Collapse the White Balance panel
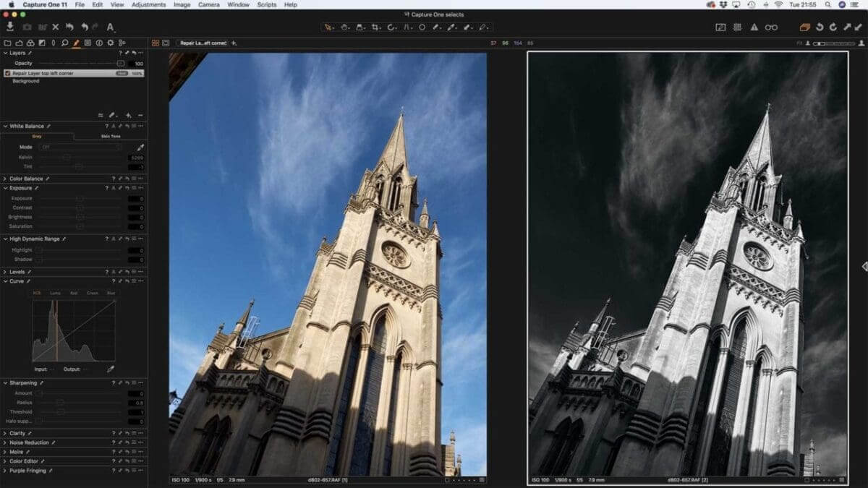The image size is (868, 488). coord(5,126)
